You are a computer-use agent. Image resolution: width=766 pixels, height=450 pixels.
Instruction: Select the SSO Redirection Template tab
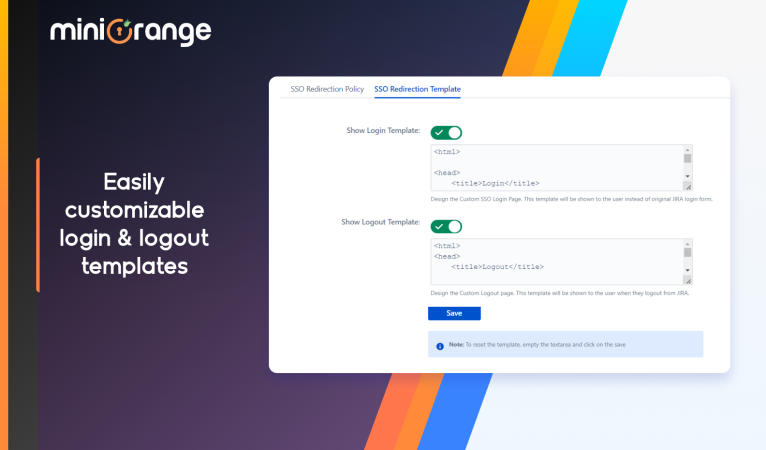point(417,89)
